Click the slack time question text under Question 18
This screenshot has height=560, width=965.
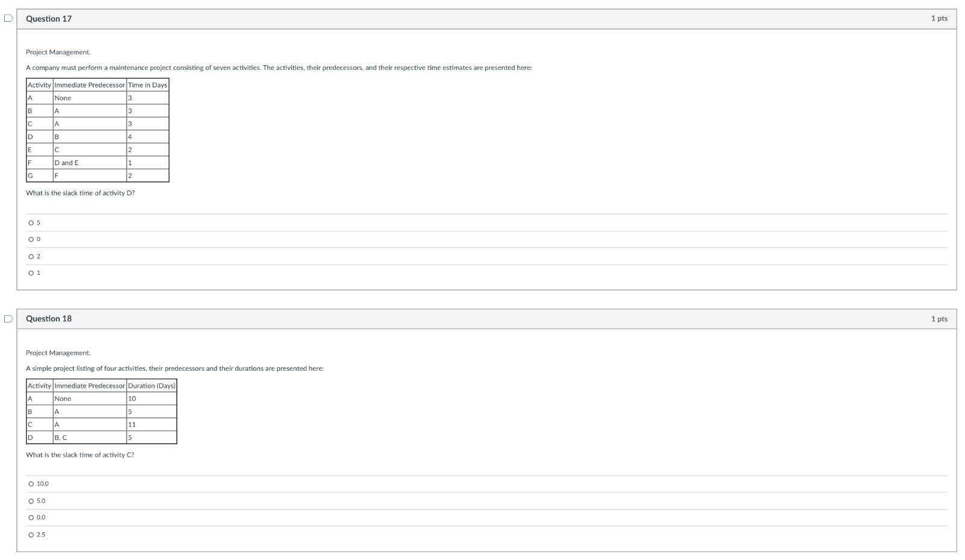[x=80, y=455]
